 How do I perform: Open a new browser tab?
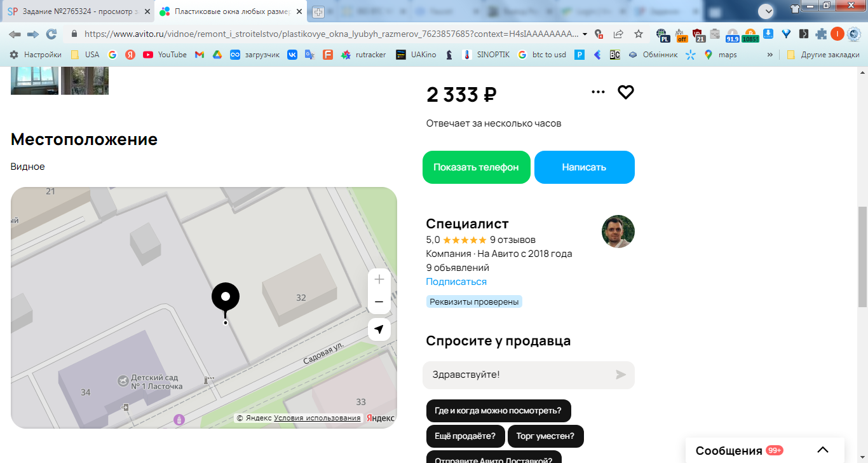(318, 11)
